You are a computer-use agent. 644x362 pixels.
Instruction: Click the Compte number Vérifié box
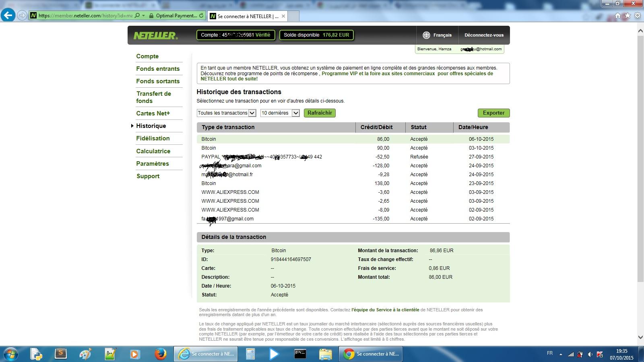(x=236, y=35)
